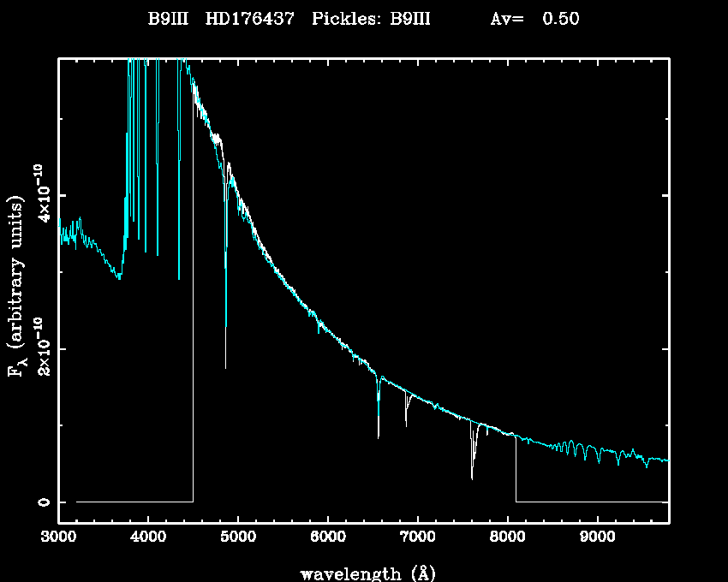
Task: Click the 8000 x-axis tick label
Action: pos(507,537)
